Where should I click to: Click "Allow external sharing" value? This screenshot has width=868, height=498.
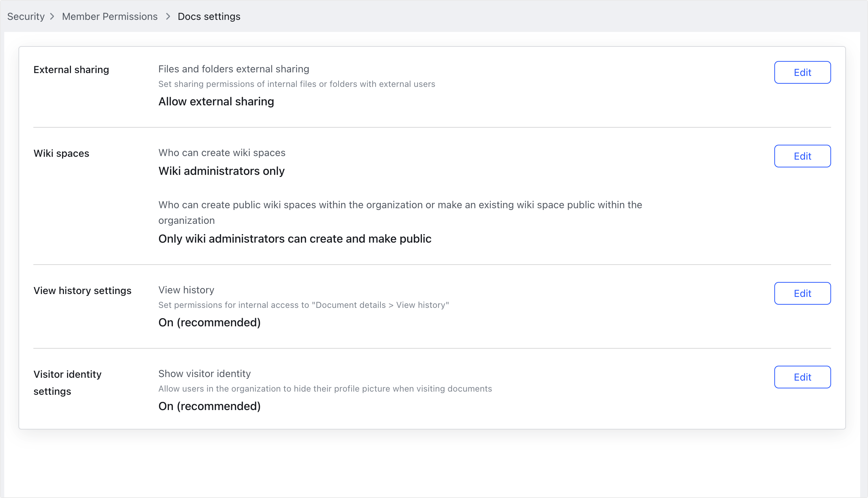216,101
